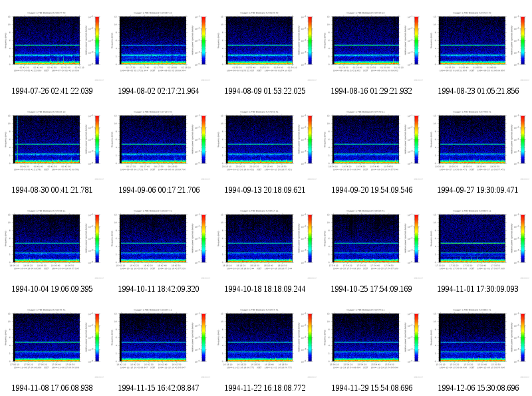Open the 1994-08-16 01:29:21.932 spectrogram thumbnail
The width and height of the screenshot is (532, 396).
point(372,46)
